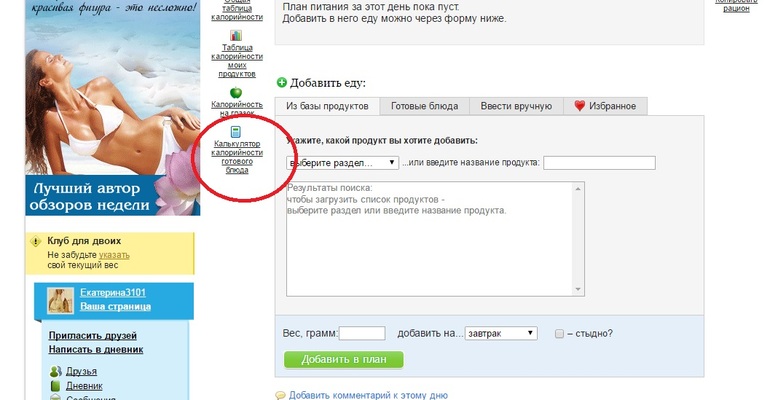The width and height of the screenshot is (770, 400).
Task: Click the product name search field
Action: pos(599,163)
